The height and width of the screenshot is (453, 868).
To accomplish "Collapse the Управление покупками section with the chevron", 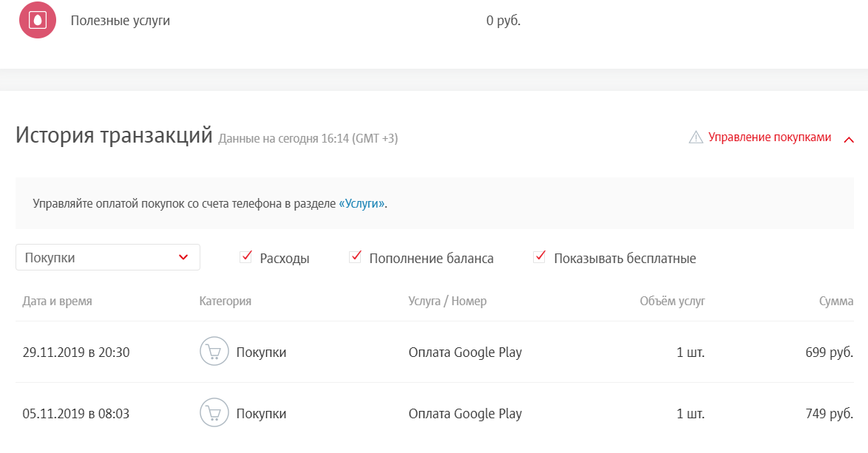I will coord(849,137).
